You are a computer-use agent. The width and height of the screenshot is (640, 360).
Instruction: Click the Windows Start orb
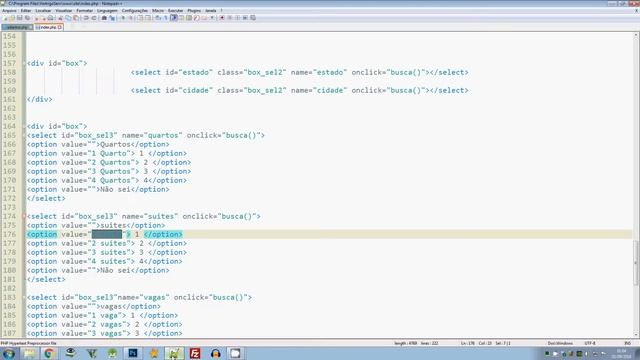[8, 353]
